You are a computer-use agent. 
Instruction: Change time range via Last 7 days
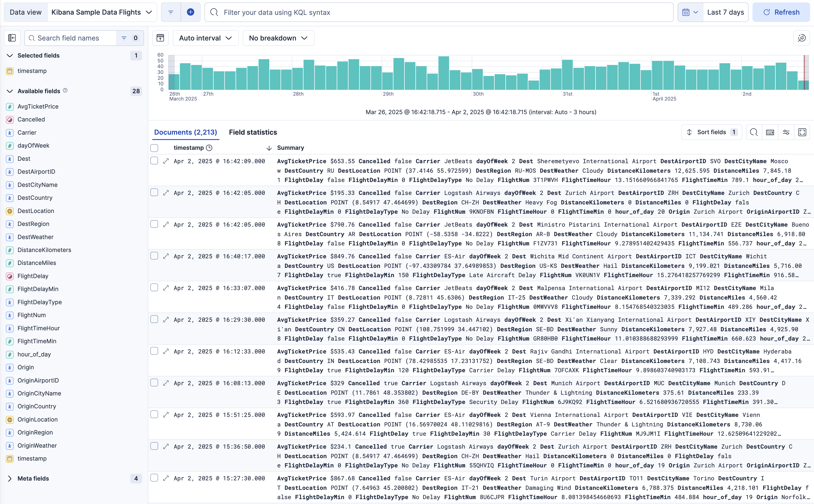click(x=726, y=12)
